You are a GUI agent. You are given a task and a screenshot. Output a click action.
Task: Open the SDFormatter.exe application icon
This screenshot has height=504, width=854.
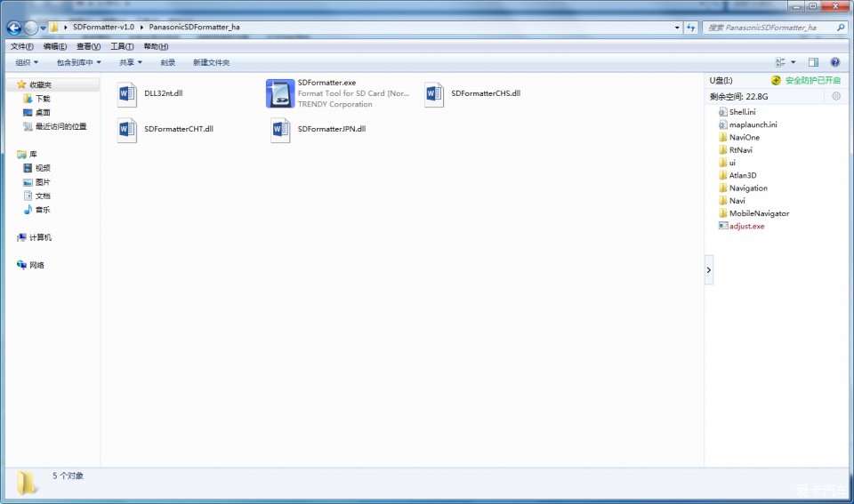point(280,93)
